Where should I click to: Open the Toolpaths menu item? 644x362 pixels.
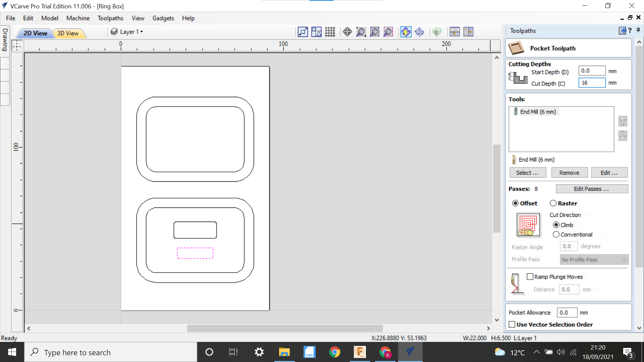[110, 18]
